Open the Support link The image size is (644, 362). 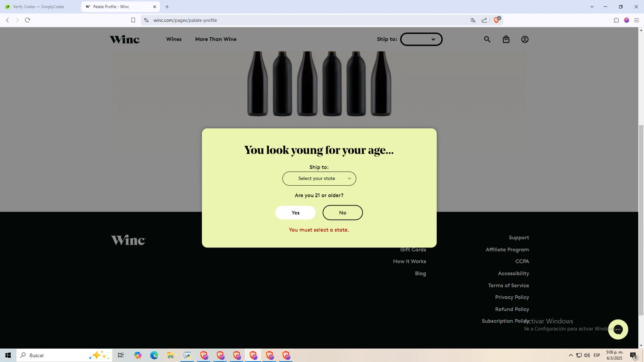pos(519,238)
